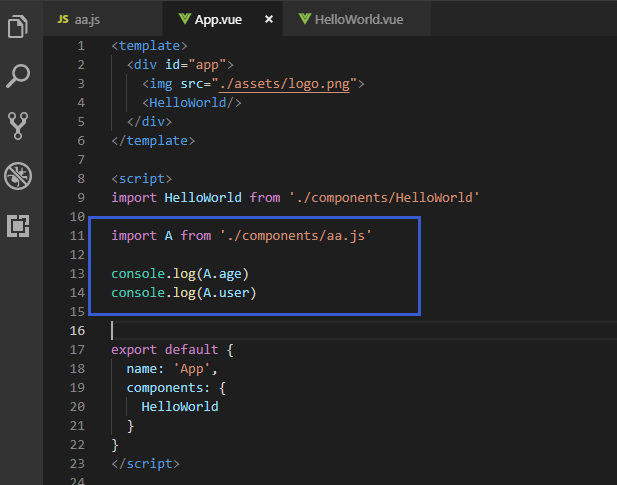This screenshot has width=617, height=485.
Task: Click './components/aa.js' import path
Action: click(x=296, y=236)
